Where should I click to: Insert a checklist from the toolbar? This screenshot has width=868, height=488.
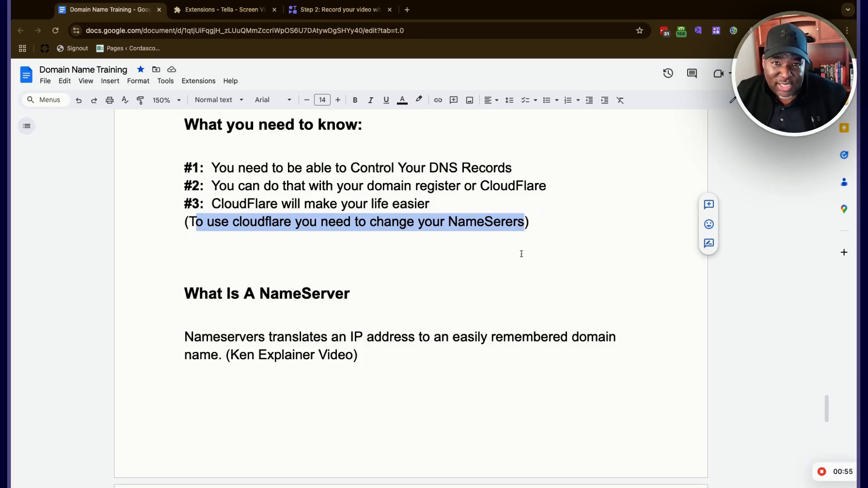pyautogui.click(x=525, y=100)
